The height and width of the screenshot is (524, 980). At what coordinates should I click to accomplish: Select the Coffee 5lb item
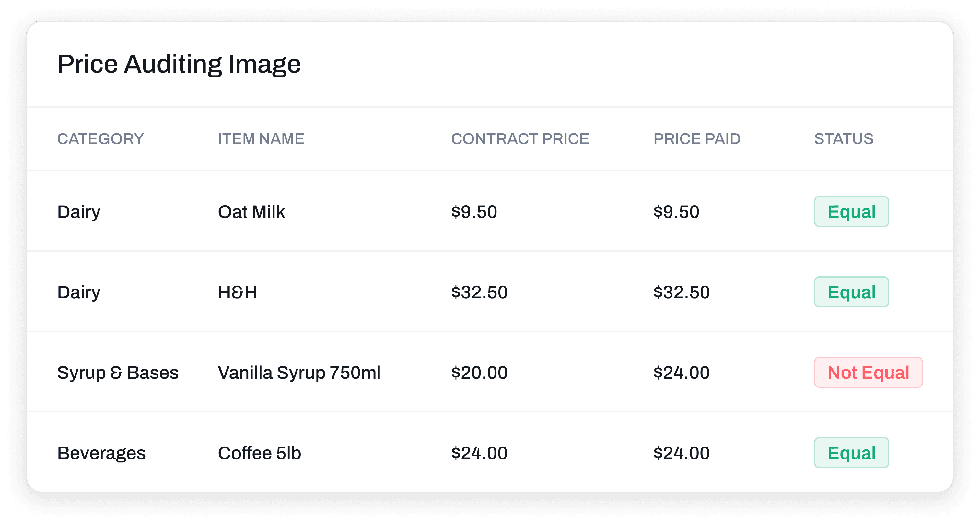260,453
